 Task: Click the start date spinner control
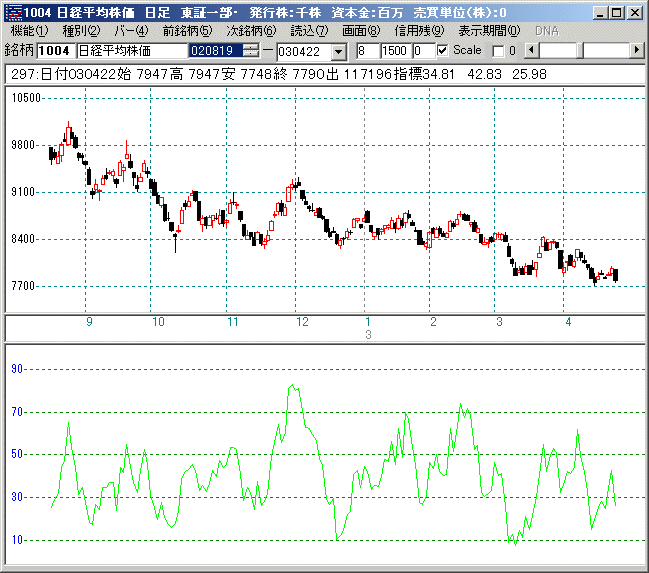tap(251, 51)
